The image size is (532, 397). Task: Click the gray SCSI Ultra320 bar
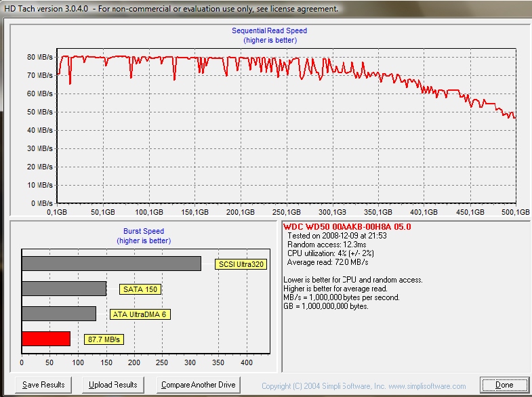point(111,264)
